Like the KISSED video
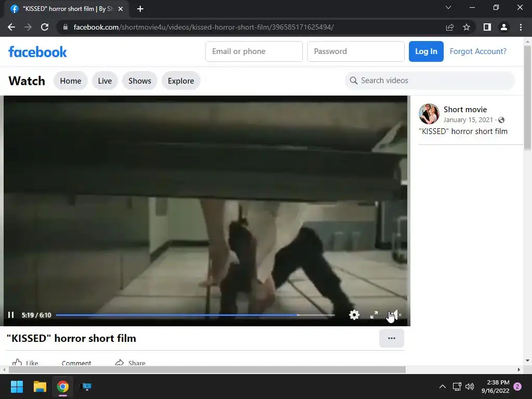The width and height of the screenshot is (532, 399). tap(25, 363)
